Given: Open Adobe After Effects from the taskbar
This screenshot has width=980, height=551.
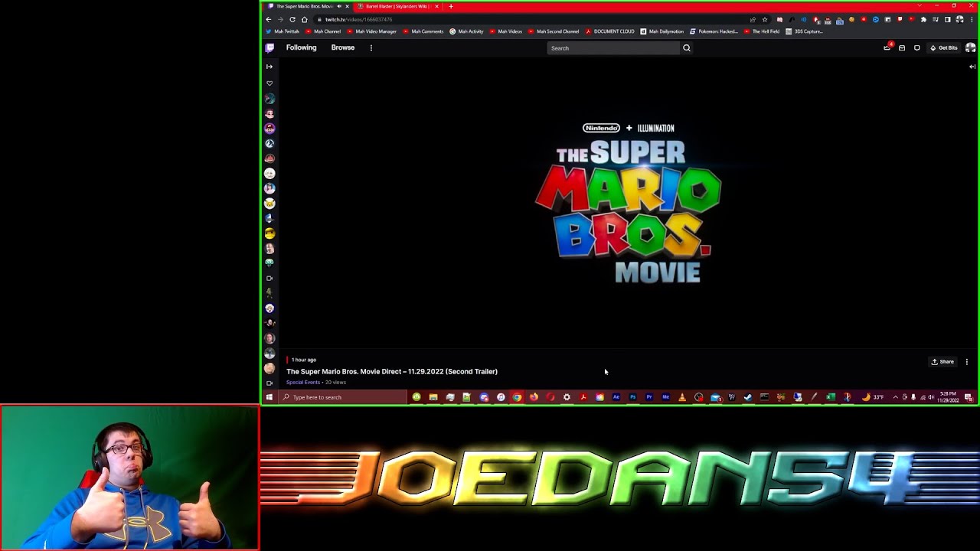Looking at the screenshot, I should tap(616, 397).
